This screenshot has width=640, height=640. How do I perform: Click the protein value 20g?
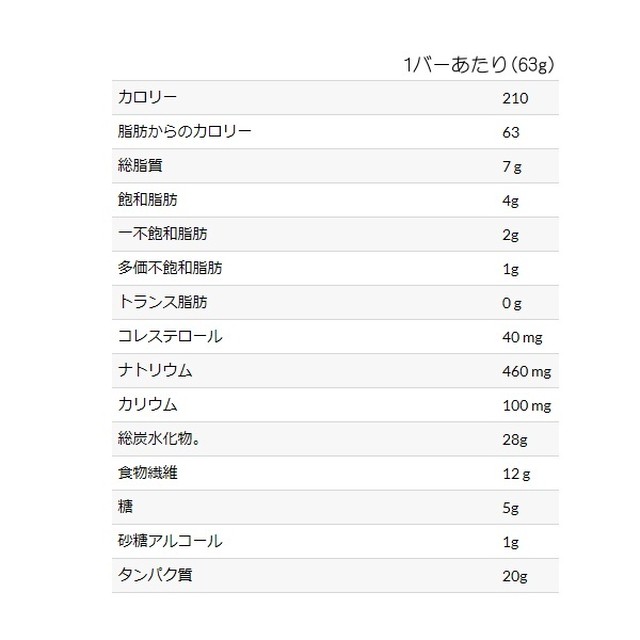coord(513,576)
